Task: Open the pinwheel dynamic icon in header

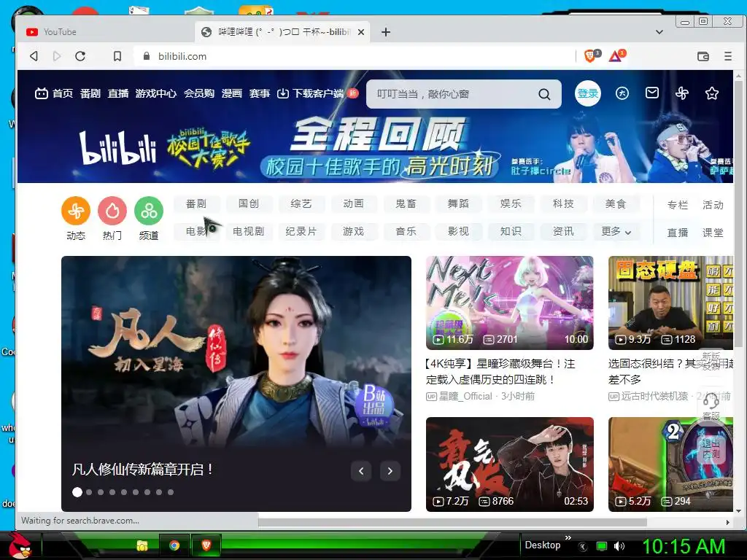Action: pos(682,93)
